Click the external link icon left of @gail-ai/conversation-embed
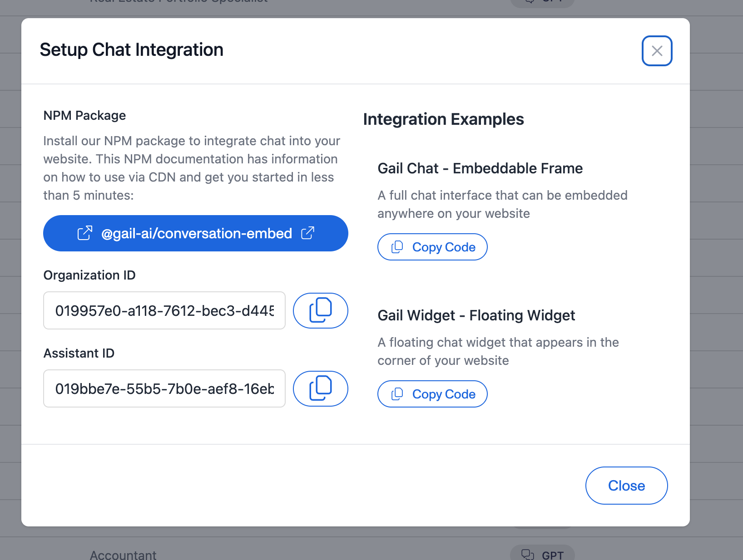 coord(85,233)
